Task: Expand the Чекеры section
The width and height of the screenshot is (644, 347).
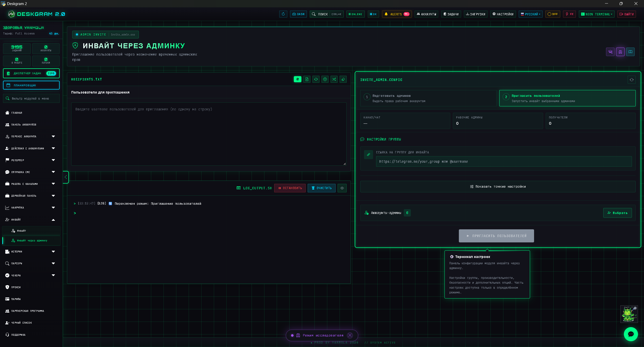Action: coord(31,275)
